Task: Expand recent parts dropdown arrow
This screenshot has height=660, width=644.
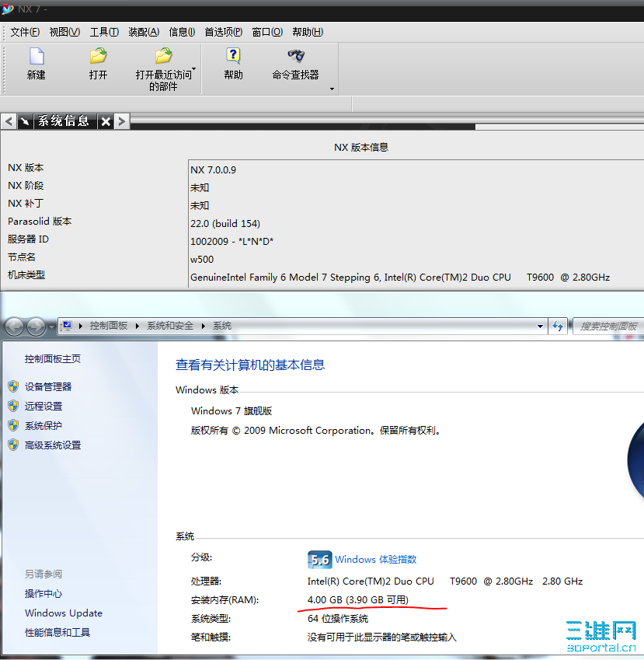Action: click(x=194, y=68)
